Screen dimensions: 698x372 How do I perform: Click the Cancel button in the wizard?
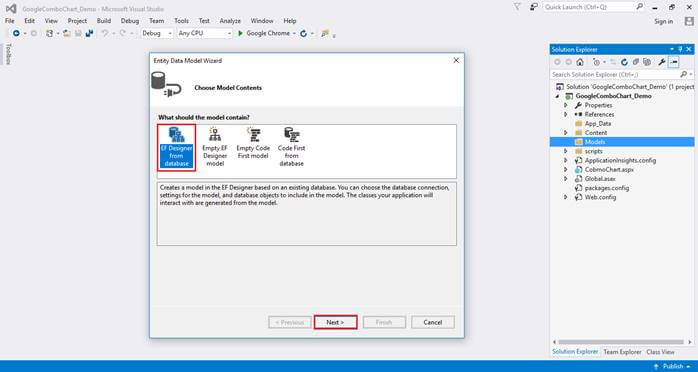pos(433,322)
